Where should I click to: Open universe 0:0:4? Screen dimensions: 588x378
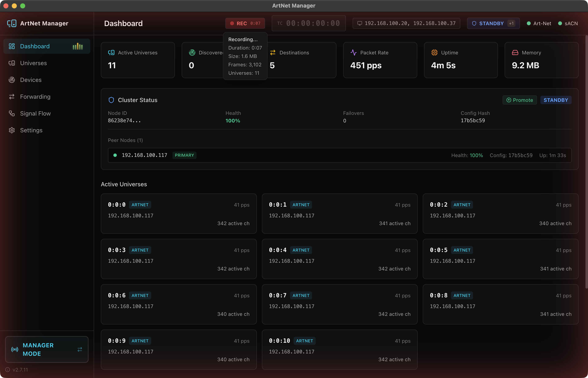(x=340, y=259)
